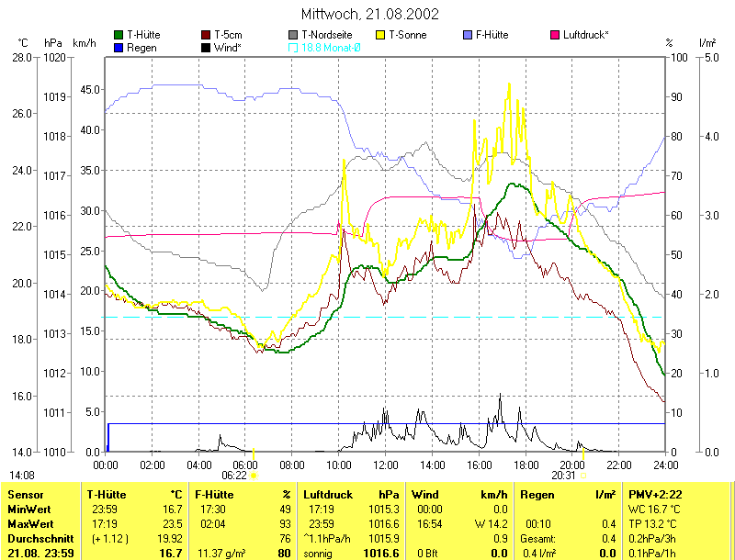The image size is (735, 560).
Task: Click the pink Luftdruck legend square
Action: click(555, 35)
